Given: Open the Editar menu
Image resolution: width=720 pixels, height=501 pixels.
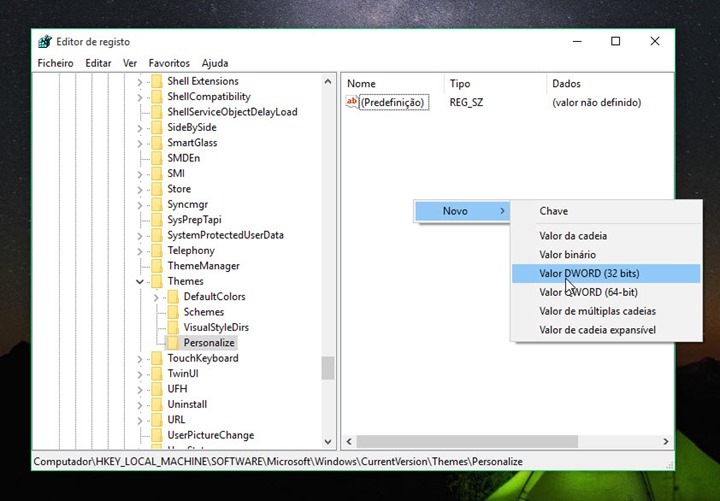Looking at the screenshot, I should point(98,63).
